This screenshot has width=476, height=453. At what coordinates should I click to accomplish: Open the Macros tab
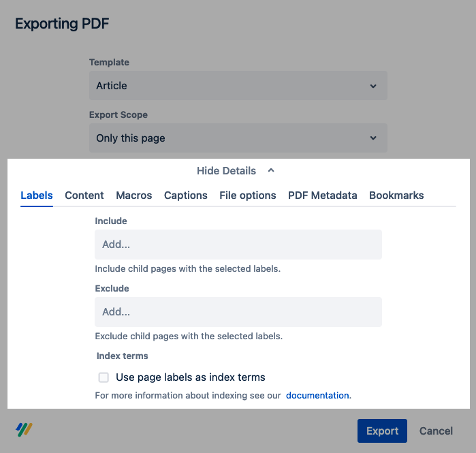tap(134, 196)
